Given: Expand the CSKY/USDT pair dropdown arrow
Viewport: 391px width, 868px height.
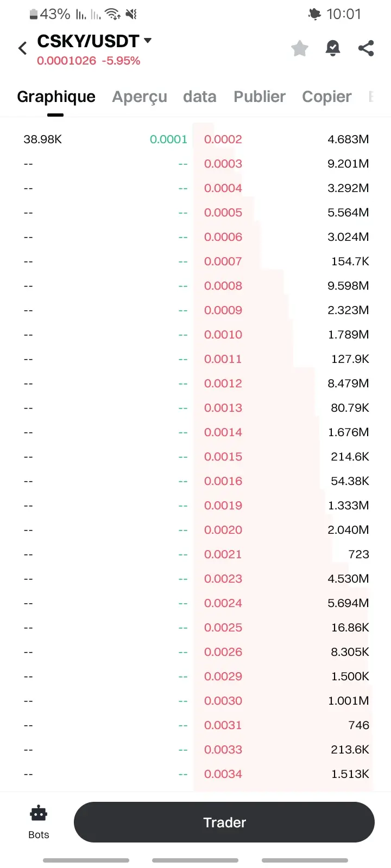Looking at the screenshot, I should pos(148,41).
